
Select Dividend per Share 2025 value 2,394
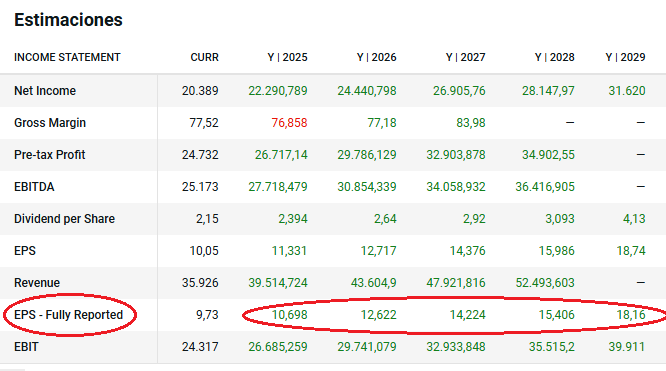coord(293,219)
